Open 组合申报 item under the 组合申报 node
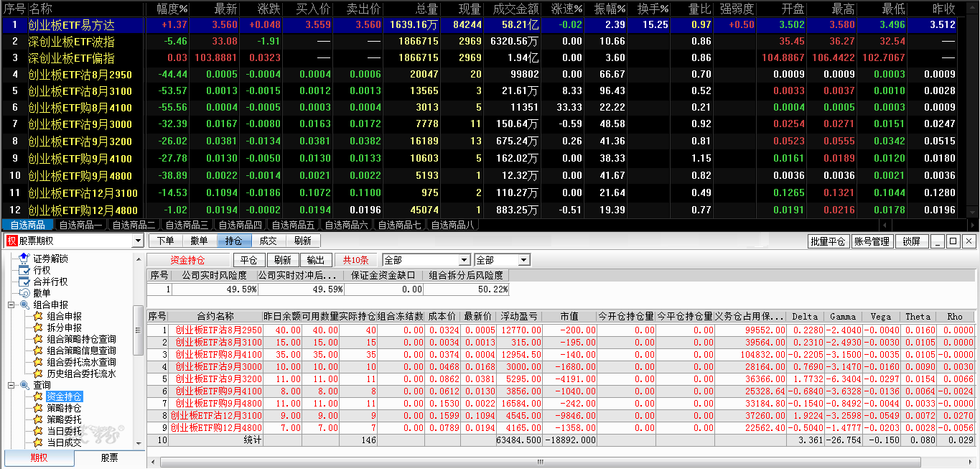This screenshot has width=980, height=469. pos(65,316)
